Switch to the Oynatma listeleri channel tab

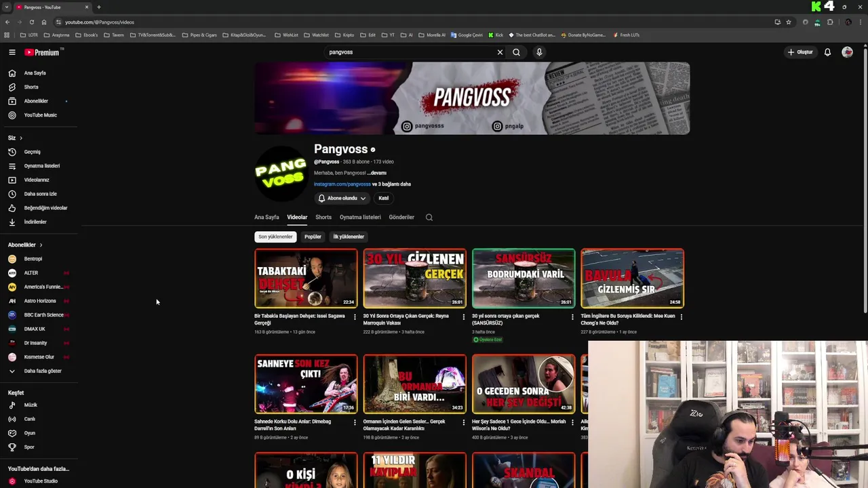click(x=360, y=218)
